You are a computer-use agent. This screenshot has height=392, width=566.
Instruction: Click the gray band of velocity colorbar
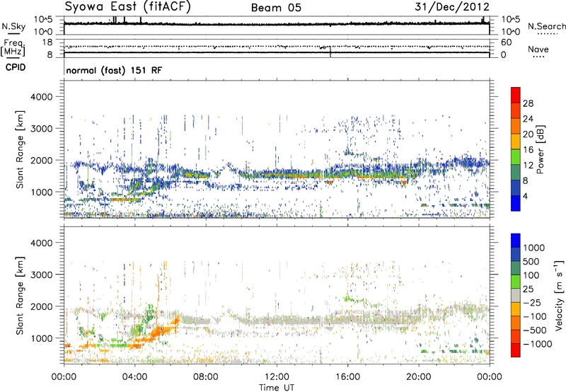click(x=516, y=295)
